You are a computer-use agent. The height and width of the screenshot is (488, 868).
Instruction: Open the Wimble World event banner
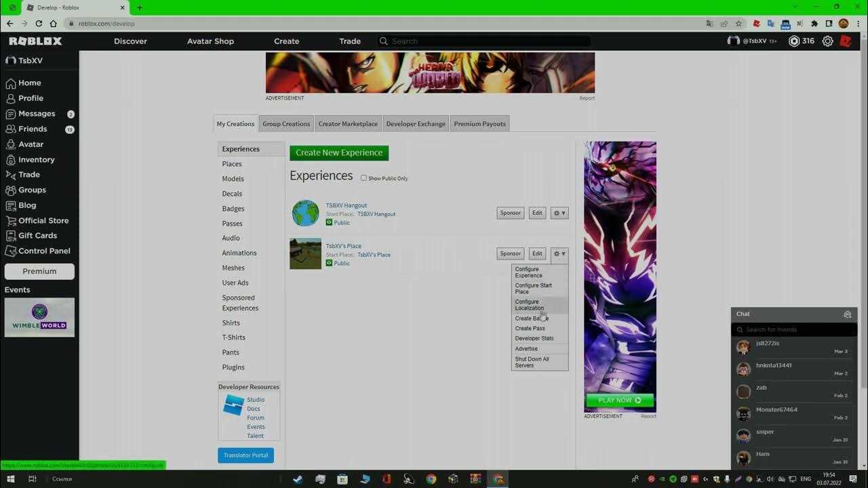[39, 317]
